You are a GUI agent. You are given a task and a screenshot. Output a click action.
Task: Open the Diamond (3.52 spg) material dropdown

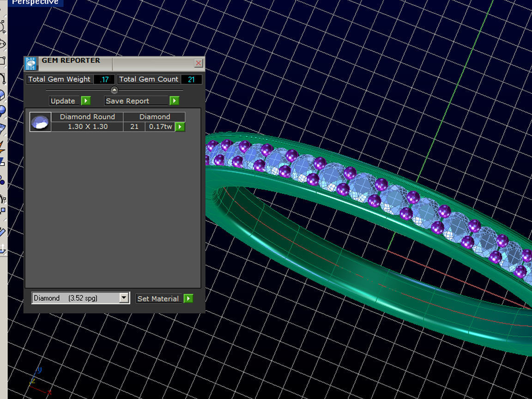click(80, 298)
